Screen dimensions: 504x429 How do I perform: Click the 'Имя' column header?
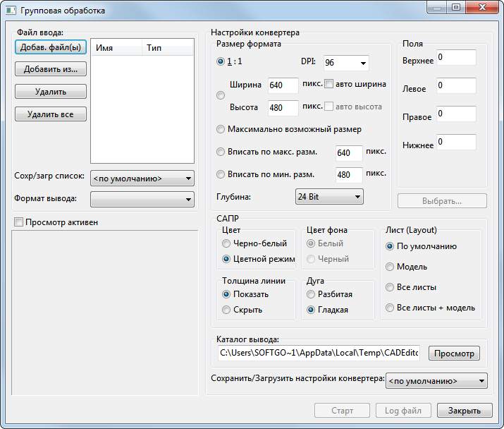pos(116,49)
